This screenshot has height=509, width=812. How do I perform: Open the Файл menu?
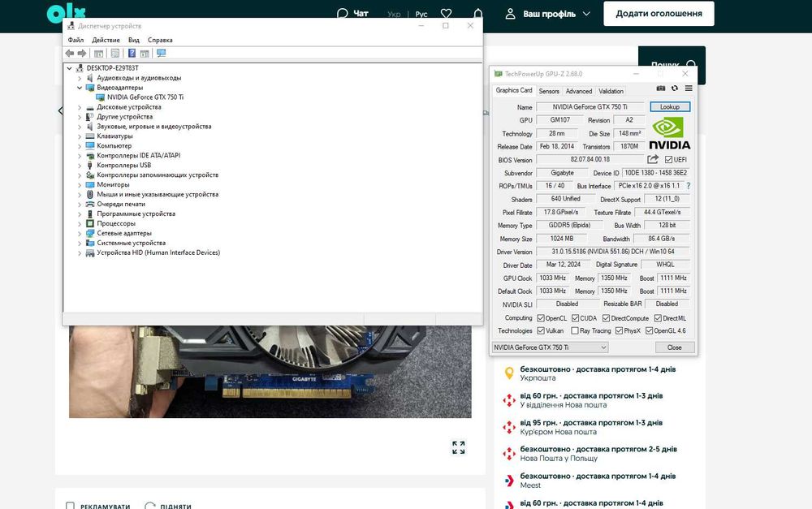coord(76,40)
